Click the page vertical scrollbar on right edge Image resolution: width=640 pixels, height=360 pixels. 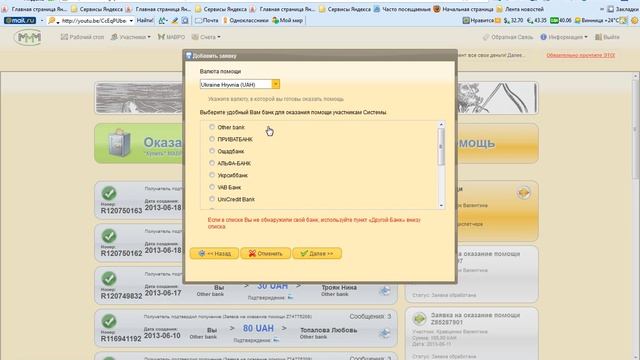tap(636, 129)
